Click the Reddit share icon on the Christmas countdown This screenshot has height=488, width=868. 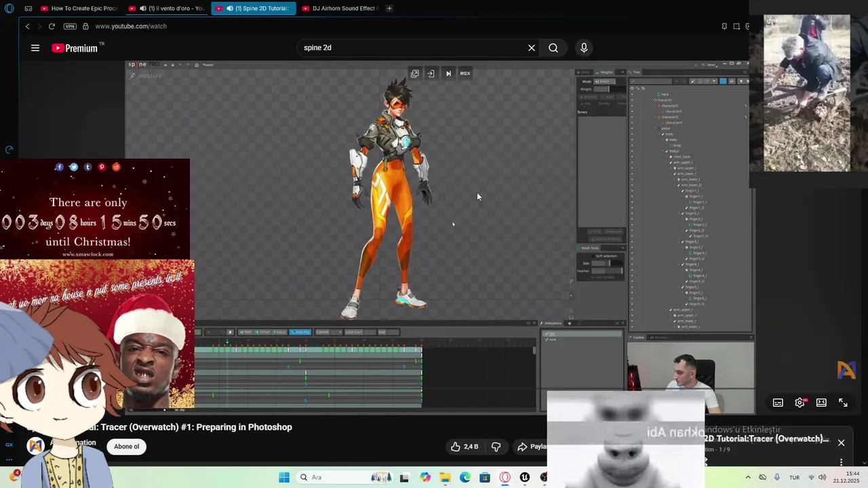point(117,167)
